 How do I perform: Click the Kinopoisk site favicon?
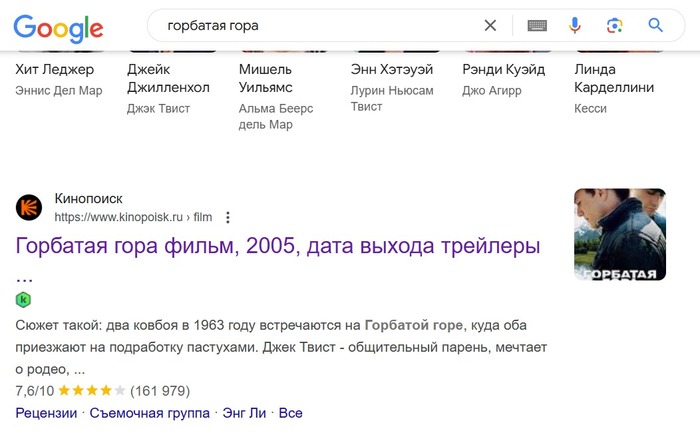29,208
